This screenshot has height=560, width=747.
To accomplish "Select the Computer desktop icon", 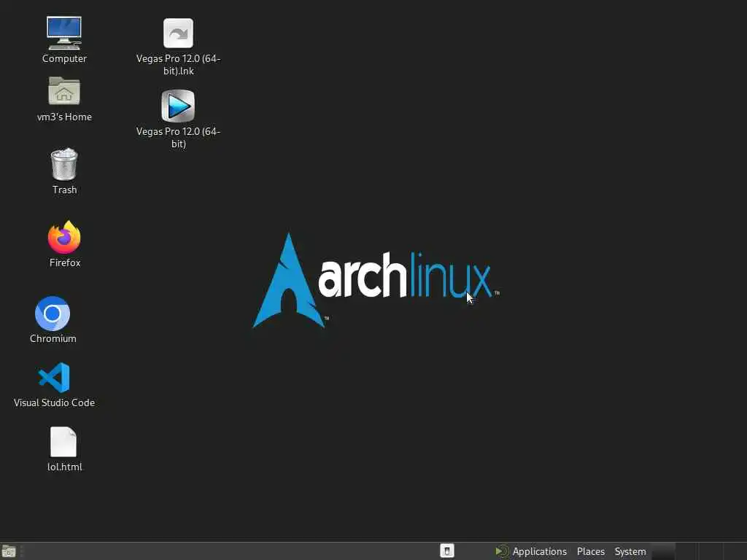I will tap(64, 33).
